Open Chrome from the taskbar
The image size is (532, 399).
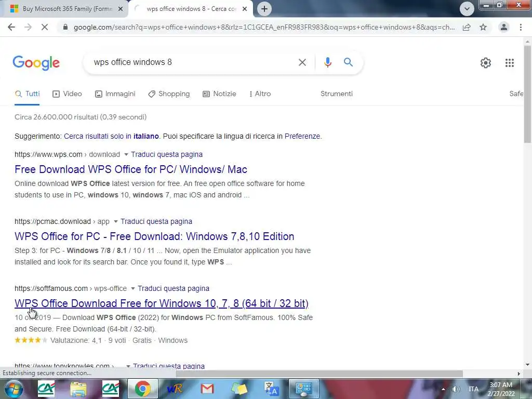tap(143, 389)
